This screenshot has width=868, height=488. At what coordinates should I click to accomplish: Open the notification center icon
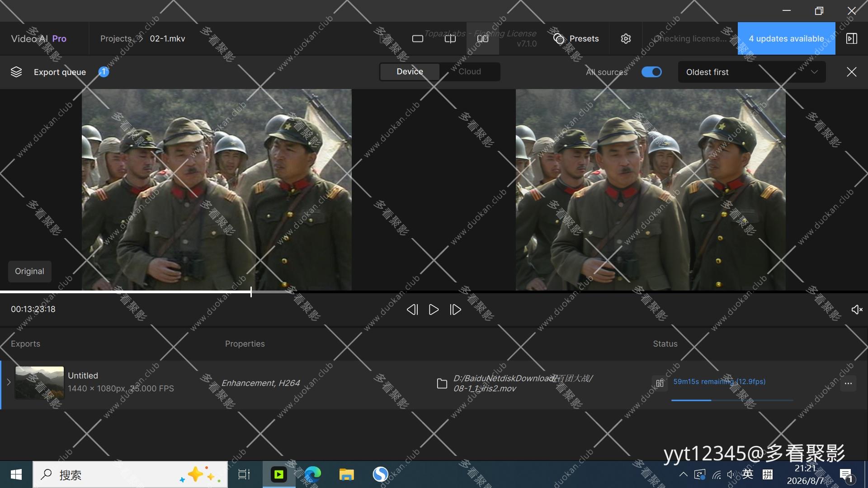pyautogui.click(x=846, y=475)
